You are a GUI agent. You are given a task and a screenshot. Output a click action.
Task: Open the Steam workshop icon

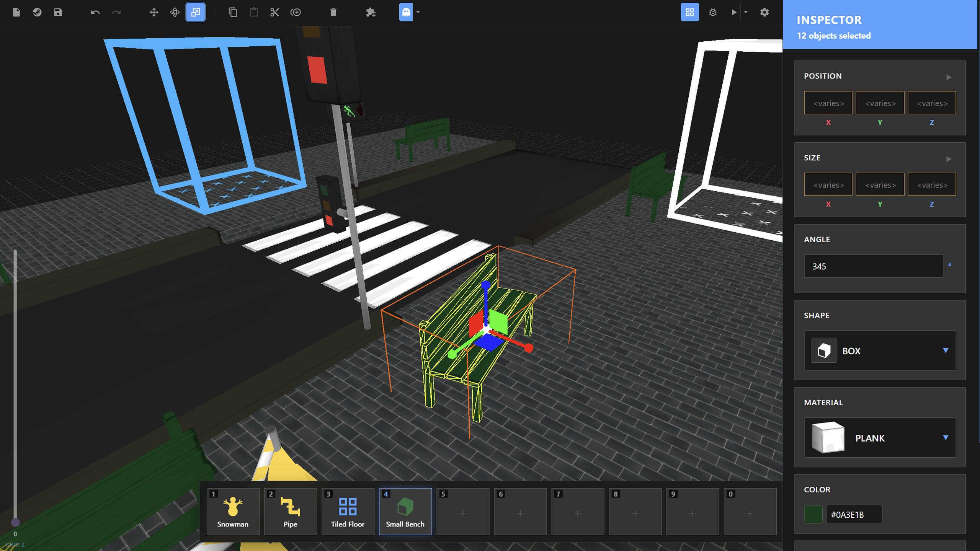pos(36,12)
